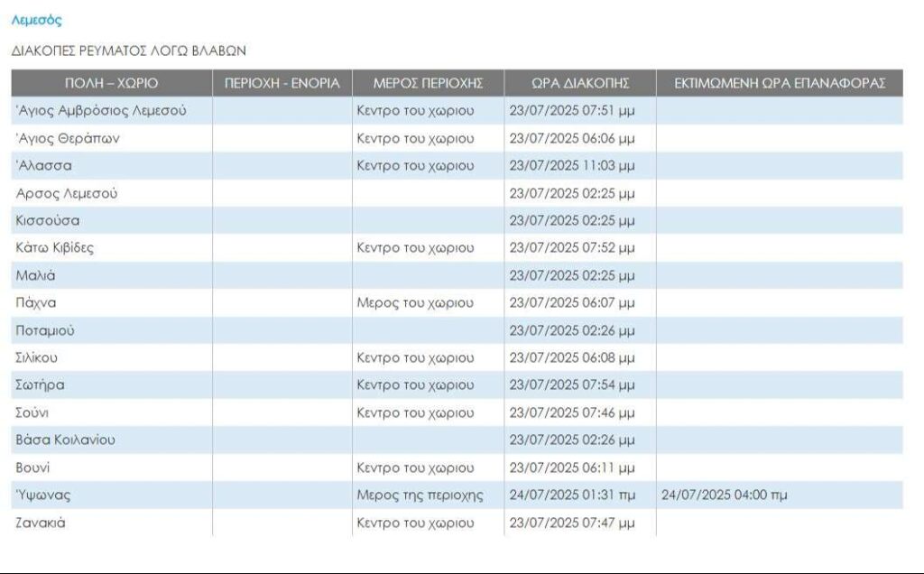Select the Ζανακιά village cell
This screenshot has height=574, width=924.
tap(41, 523)
